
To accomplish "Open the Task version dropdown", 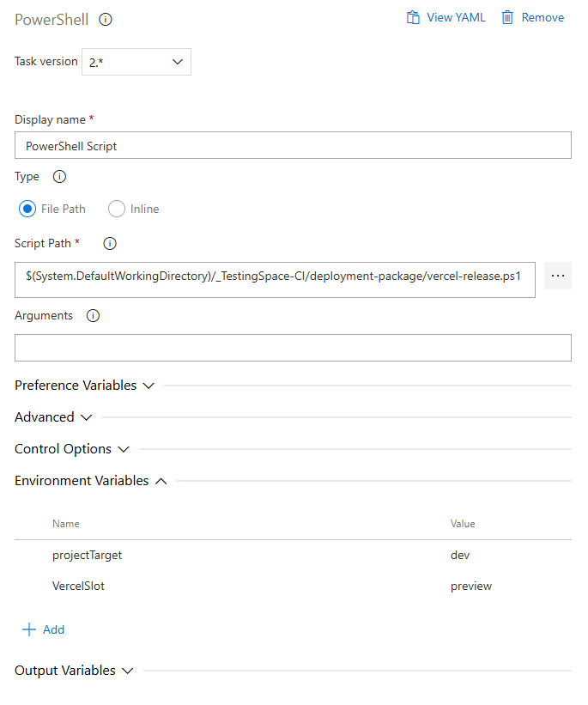I will click(136, 62).
